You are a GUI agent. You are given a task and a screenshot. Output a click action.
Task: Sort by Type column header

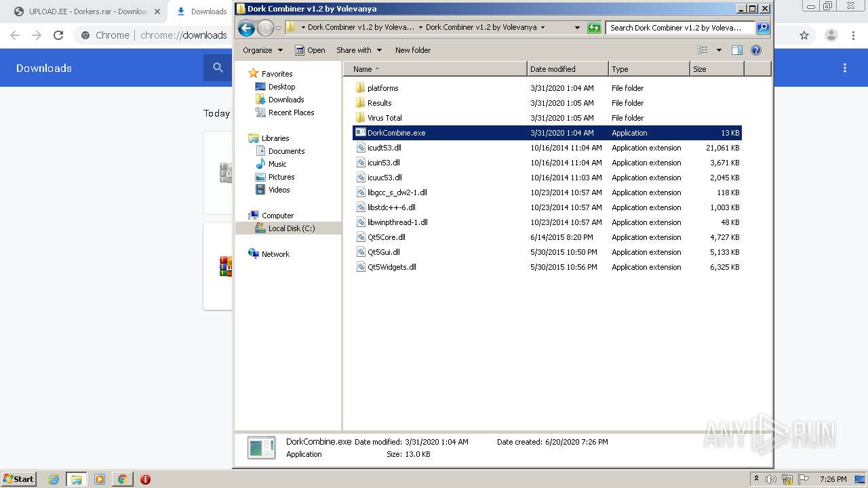point(649,69)
